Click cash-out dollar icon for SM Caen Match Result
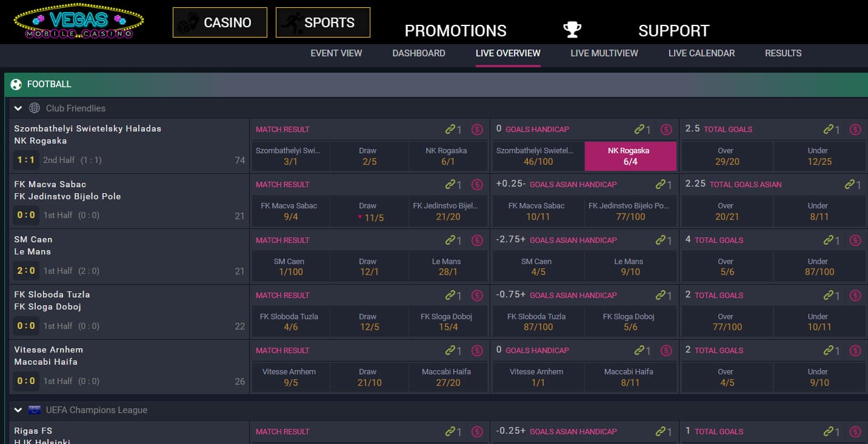The image size is (868, 444). [477, 240]
